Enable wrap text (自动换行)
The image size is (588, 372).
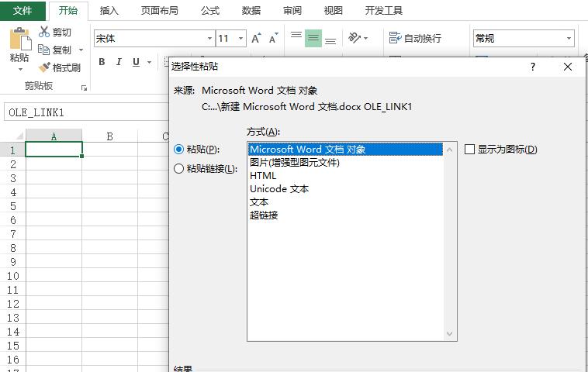click(415, 38)
